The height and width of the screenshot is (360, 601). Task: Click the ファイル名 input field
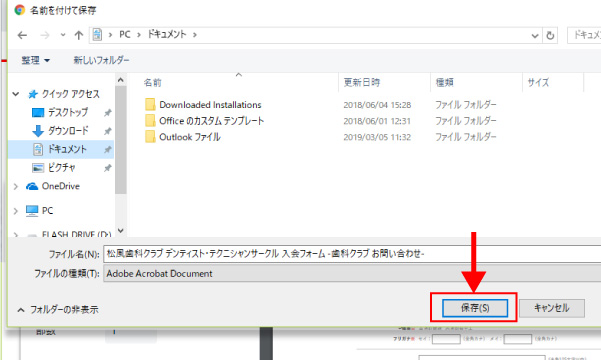(x=352, y=254)
